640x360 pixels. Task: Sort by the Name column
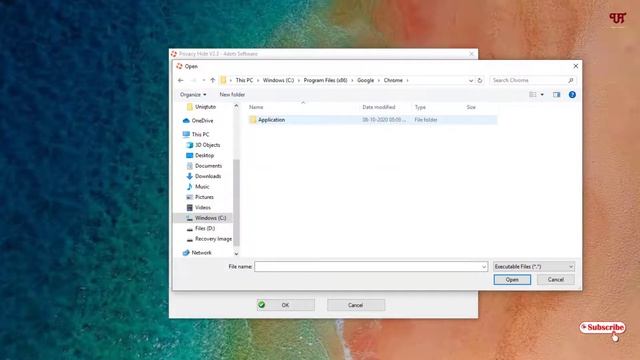pos(256,107)
